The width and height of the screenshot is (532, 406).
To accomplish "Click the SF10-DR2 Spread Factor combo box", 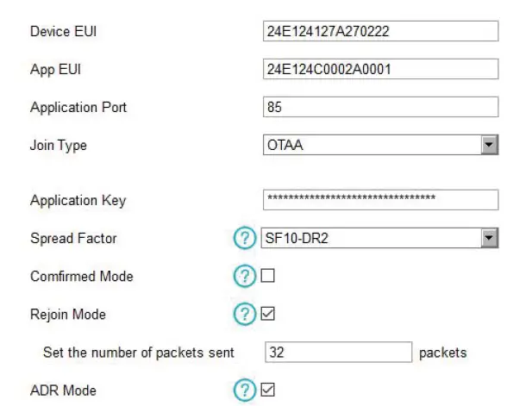I will coord(371,239).
